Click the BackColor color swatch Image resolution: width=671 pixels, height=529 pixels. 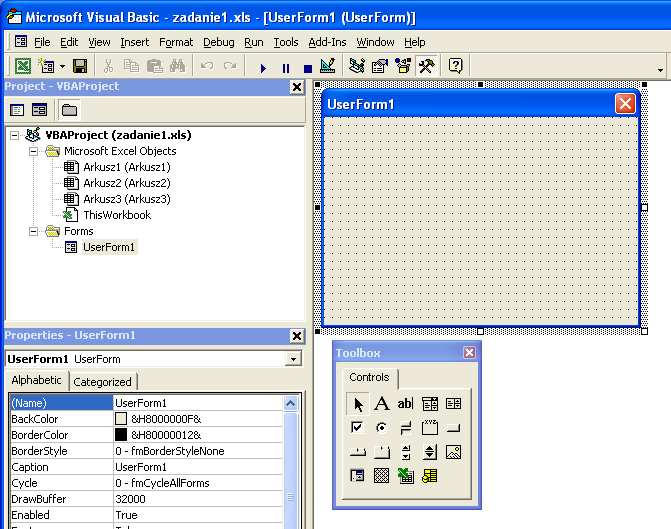pos(121,419)
